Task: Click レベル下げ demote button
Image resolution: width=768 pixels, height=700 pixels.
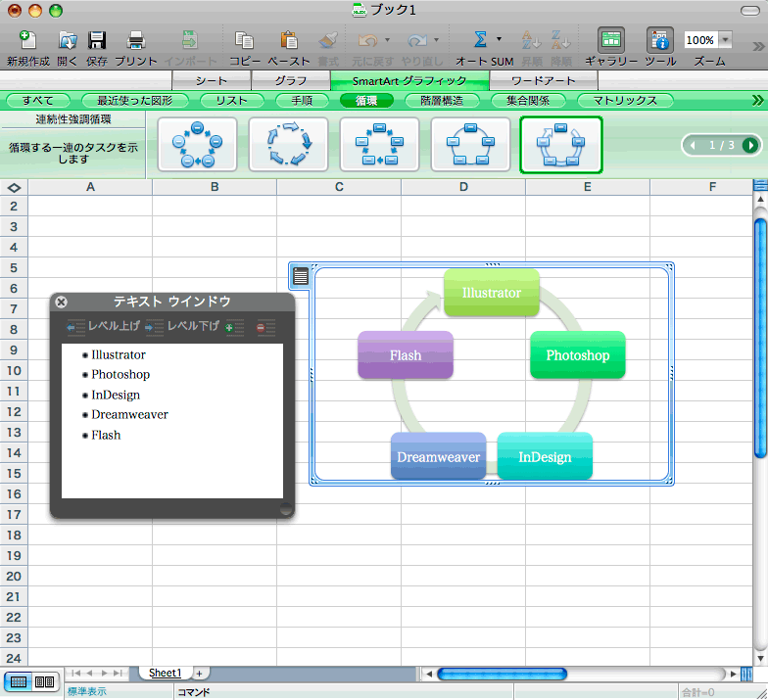Action: [x=182, y=327]
